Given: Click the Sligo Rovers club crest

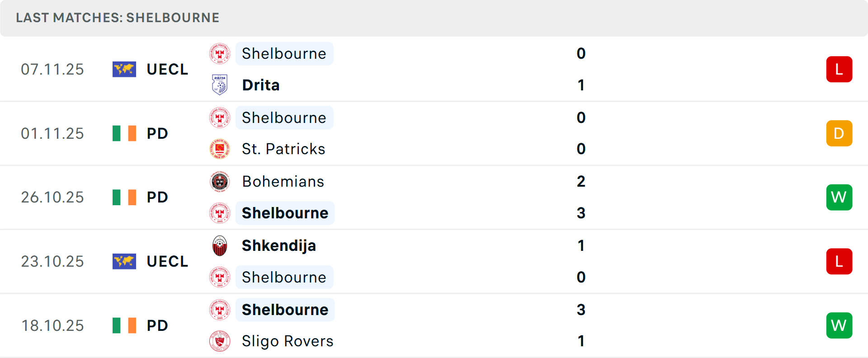Looking at the screenshot, I should 220,341.
